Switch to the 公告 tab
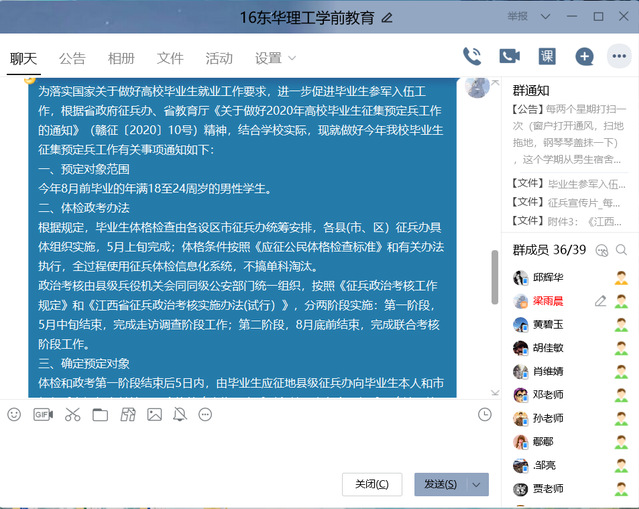Screen dimensions: 639x509 [72, 58]
